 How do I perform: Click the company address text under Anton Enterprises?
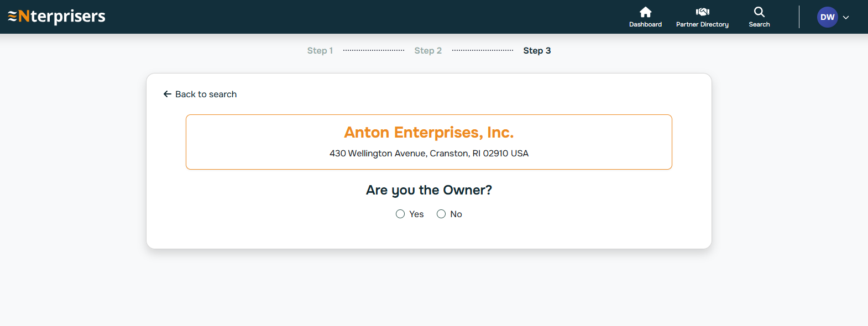pyautogui.click(x=429, y=153)
